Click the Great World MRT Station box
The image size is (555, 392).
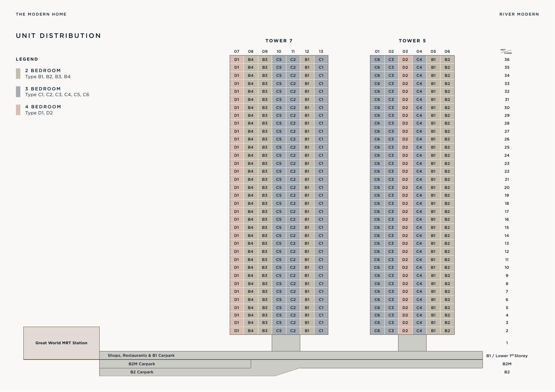pyautogui.click(x=61, y=343)
